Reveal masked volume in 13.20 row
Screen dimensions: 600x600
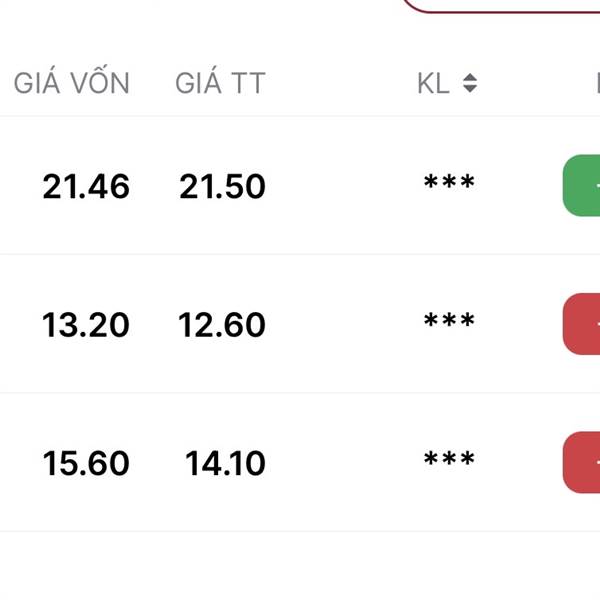[x=449, y=320]
